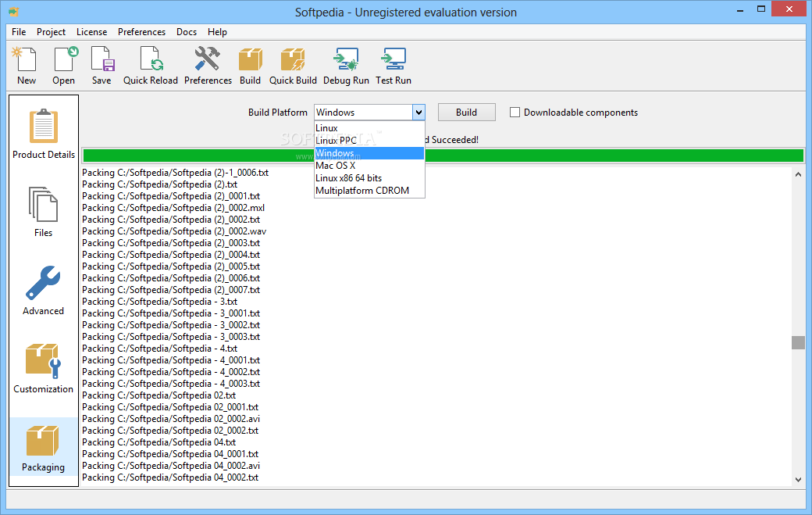Click the log scroll up arrow
Viewport: 812px width, 515px height.
pyautogui.click(x=798, y=174)
